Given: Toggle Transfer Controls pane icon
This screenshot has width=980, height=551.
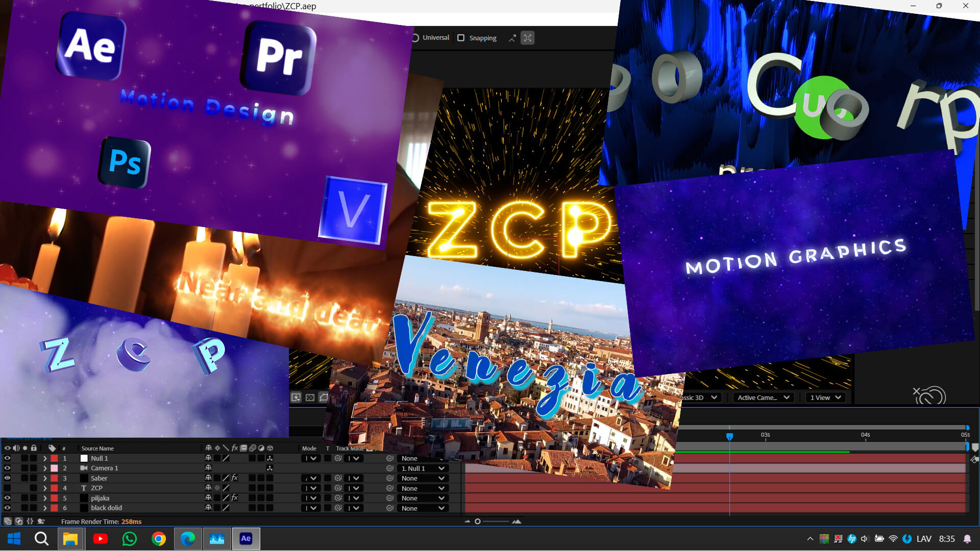Looking at the screenshot, I should point(19,521).
